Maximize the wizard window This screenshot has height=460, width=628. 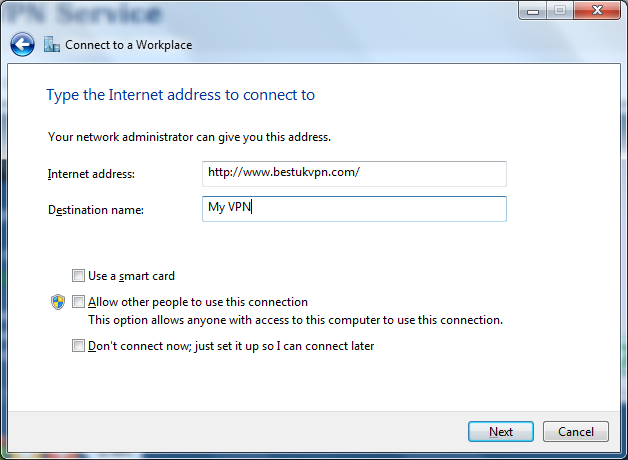pos(559,12)
